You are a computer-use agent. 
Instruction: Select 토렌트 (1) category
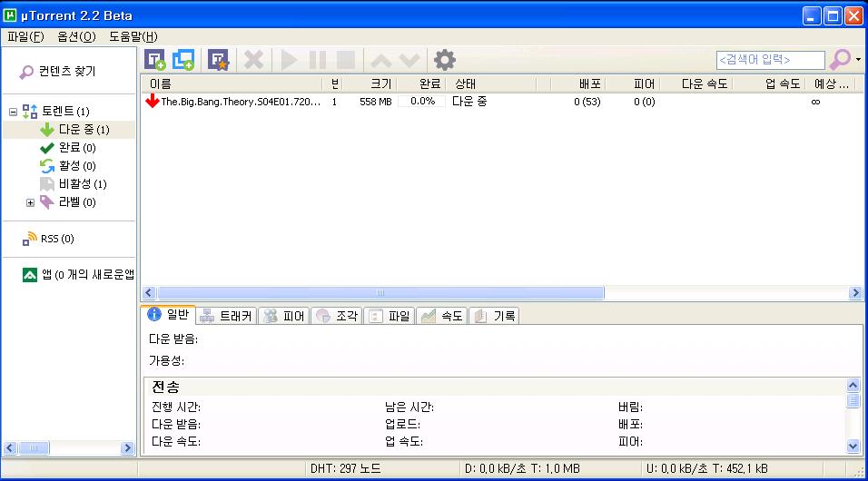[56, 112]
